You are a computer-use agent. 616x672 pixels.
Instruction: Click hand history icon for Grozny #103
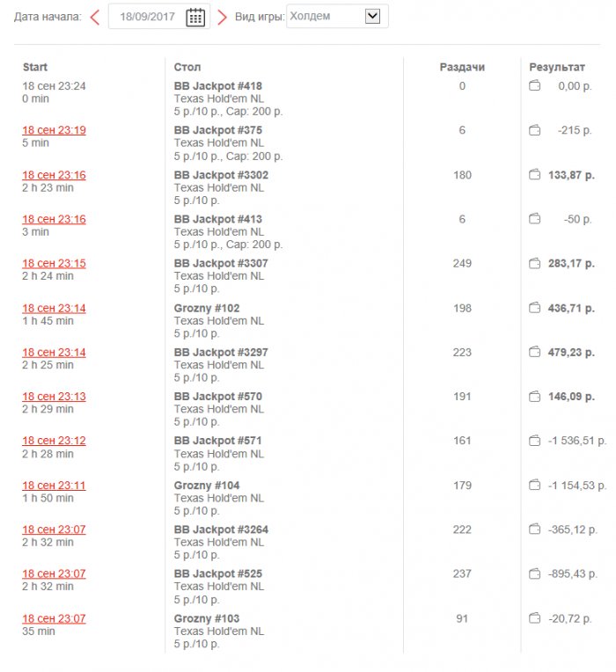(534, 618)
